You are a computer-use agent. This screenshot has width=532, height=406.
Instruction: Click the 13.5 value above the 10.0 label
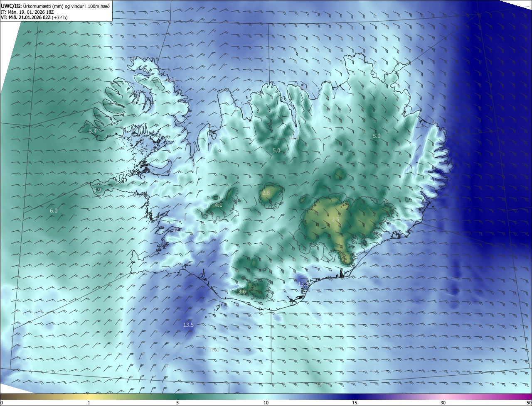coord(188,325)
